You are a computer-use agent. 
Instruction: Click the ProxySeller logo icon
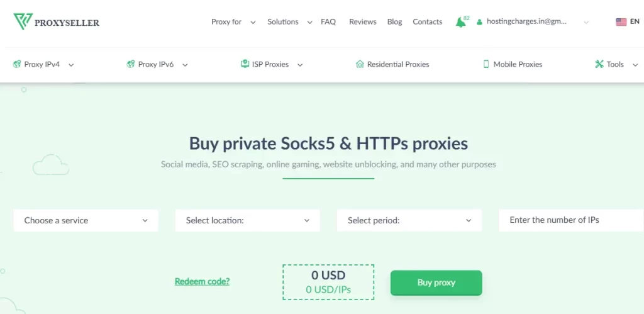23,21
